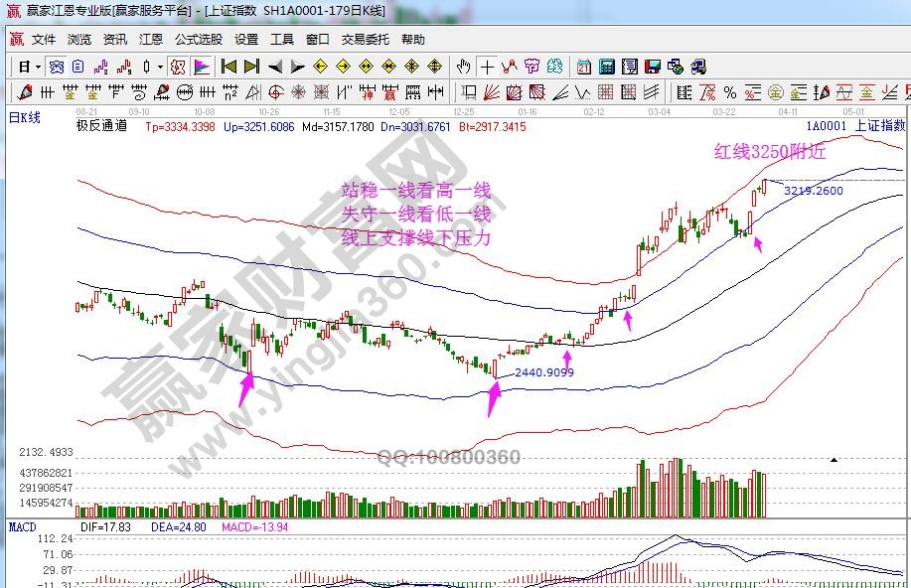Open the 江恩 menu
This screenshot has width=911, height=588.
coord(151,40)
